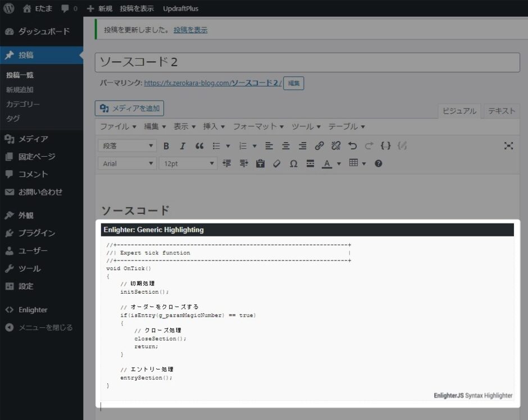Click the permalink 編集 button
The height and width of the screenshot is (420, 528).
point(294,83)
